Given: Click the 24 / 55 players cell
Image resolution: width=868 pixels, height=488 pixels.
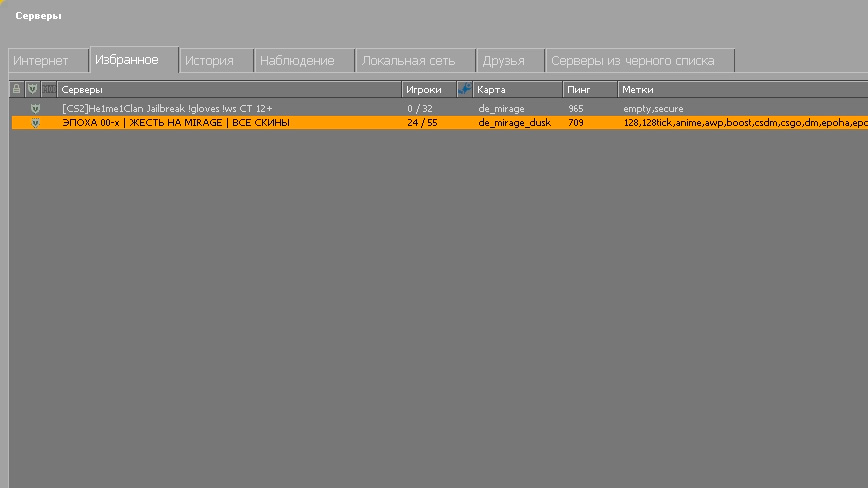Looking at the screenshot, I should tap(422, 123).
